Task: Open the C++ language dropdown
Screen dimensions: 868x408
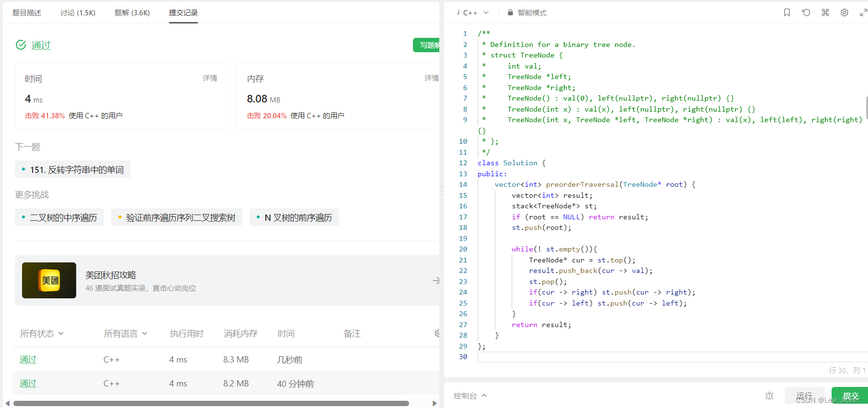Action: [473, 12]
